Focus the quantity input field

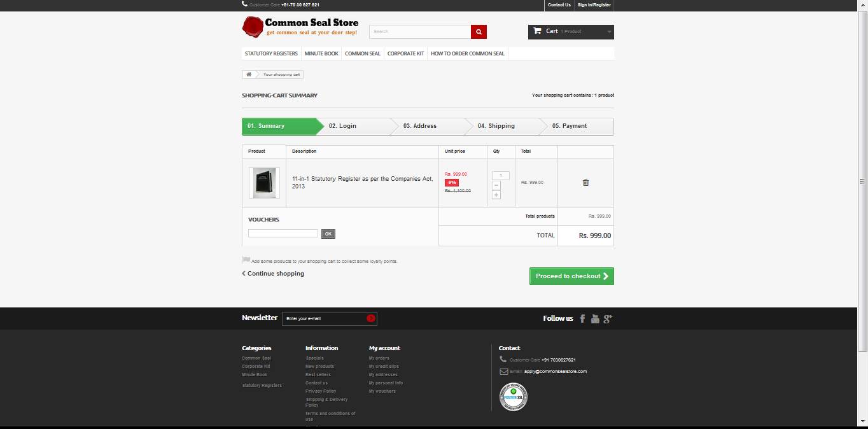(x=501, y=176)
